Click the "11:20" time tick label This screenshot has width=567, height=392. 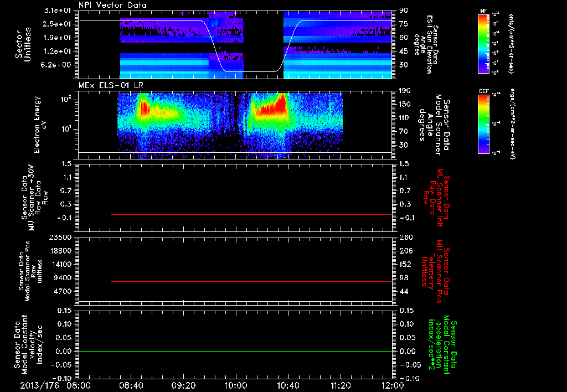point(341,385)
